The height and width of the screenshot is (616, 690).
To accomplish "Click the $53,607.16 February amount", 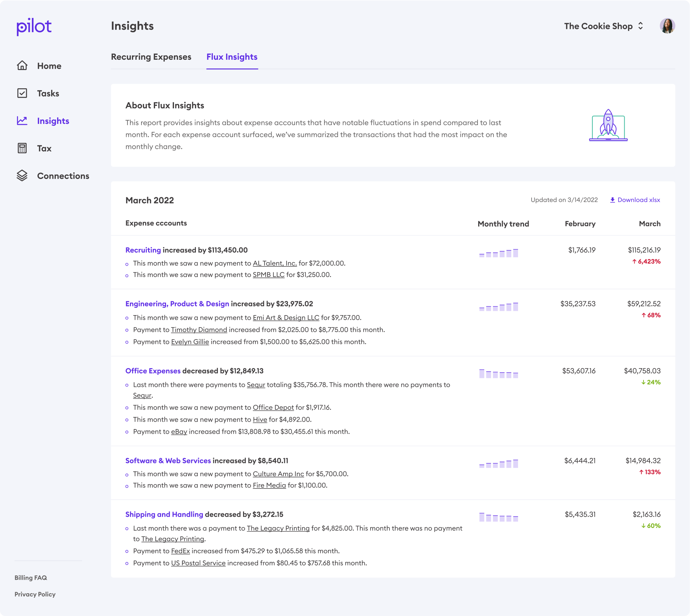I will [x=579, y=371].
